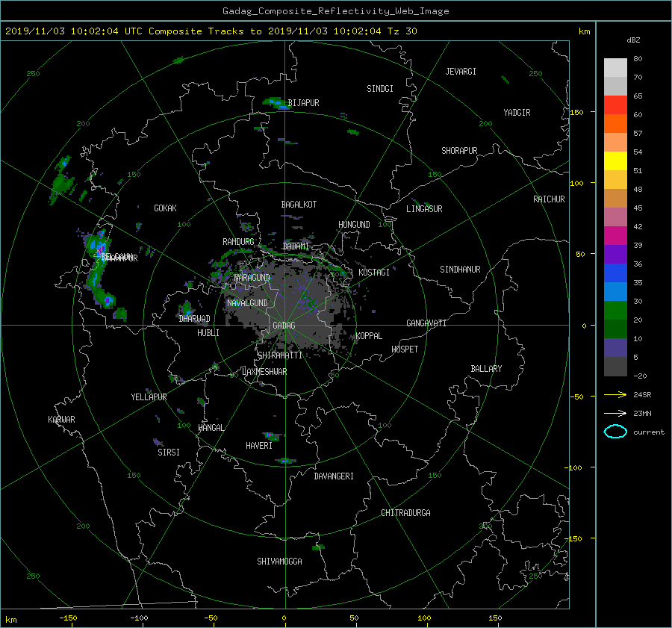
Task: Select the GADAG radar center label
Action: [x=284, y=326]
